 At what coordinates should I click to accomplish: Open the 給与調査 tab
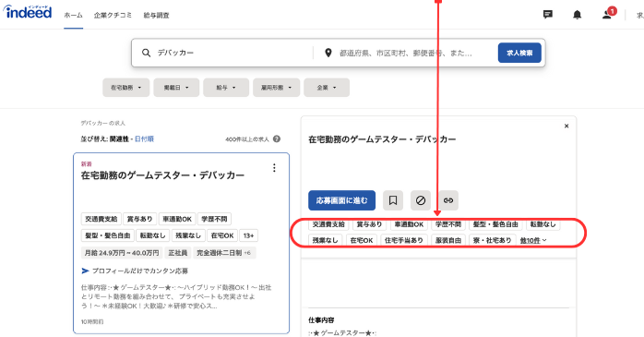pyautogui.click(x=156, y=15)
